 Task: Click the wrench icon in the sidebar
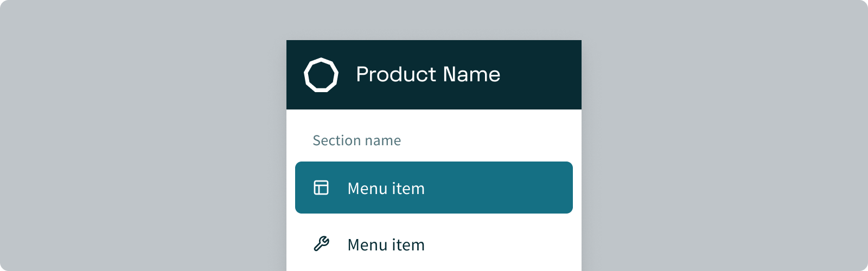[x=321, y=244]
